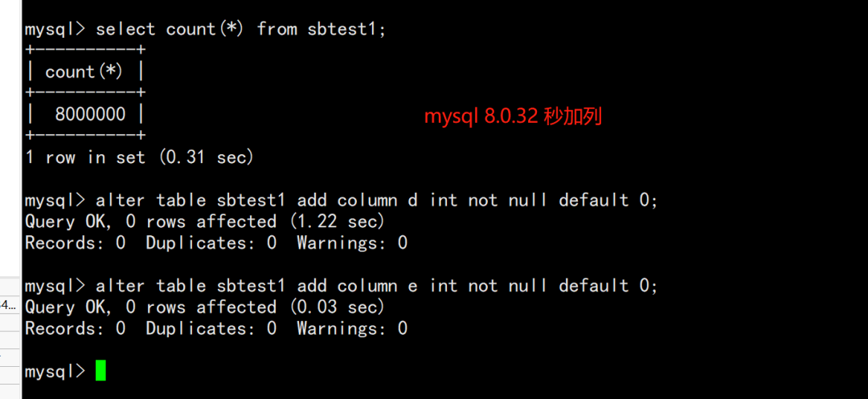Screen dimensions: 868x399
Task: Click the truncated "4..." cell in left panel
Action: (x=9, y=305)
